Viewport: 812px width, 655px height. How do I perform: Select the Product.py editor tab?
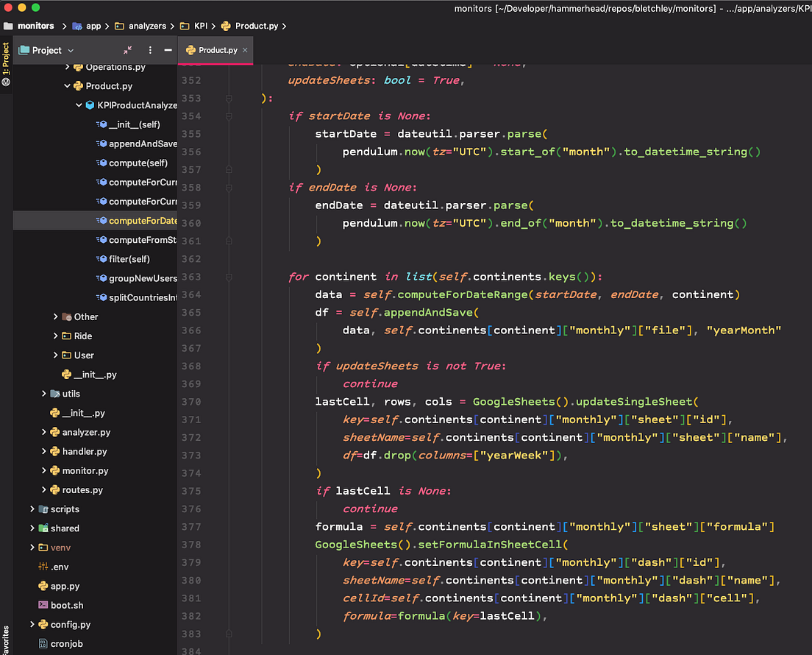pyautogui.click(x=220, y=52)
